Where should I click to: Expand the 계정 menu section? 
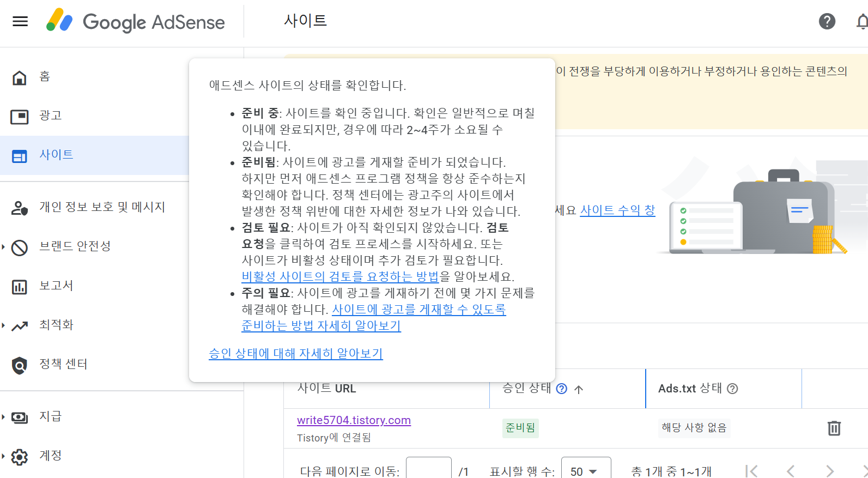3,456
